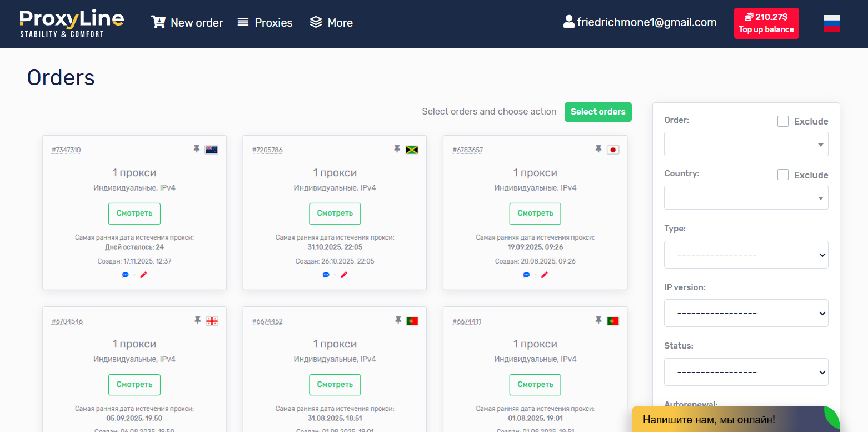The height and width of the screenshot is (432, 868).
Task: Click the ProxyLine logo
Action: coord(72,23)
